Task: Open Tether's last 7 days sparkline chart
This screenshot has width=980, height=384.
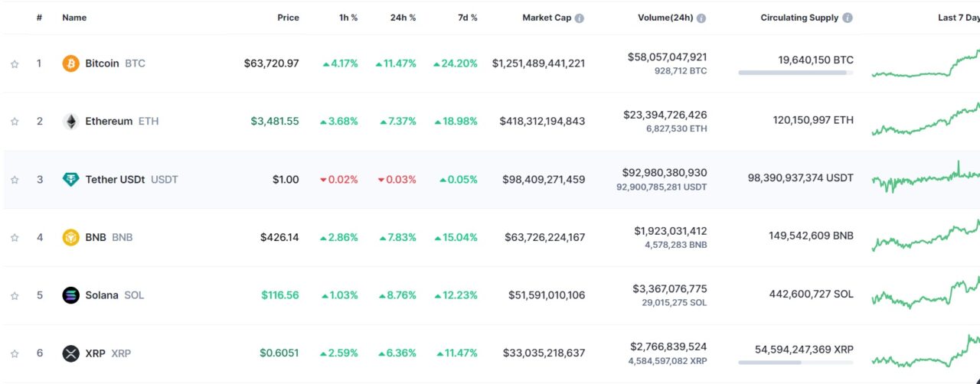Action: (x=925, y=181)
